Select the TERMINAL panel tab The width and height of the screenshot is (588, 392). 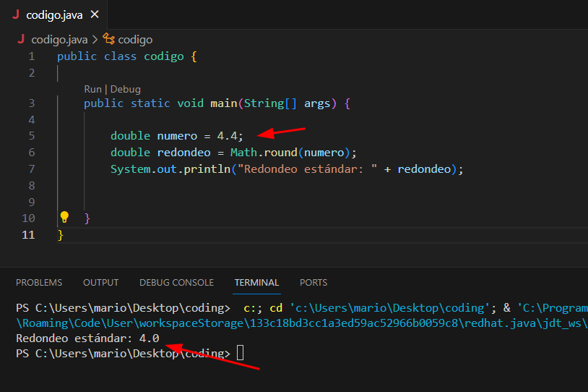tap(257, 282)
